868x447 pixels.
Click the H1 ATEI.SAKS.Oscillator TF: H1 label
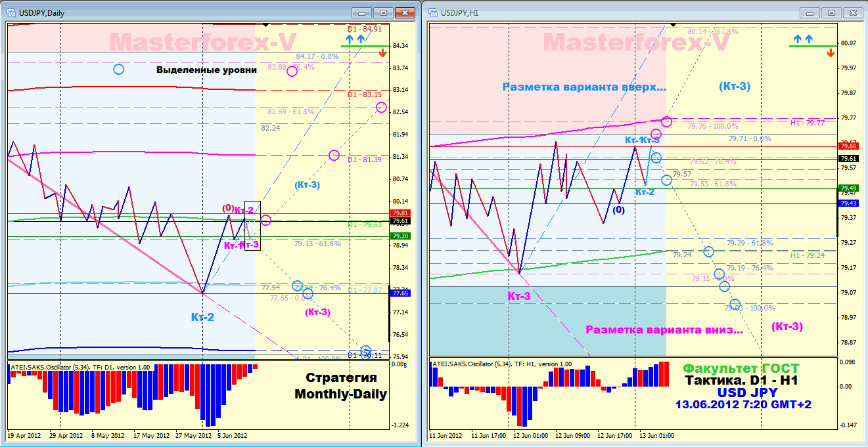tap(501, 364)
